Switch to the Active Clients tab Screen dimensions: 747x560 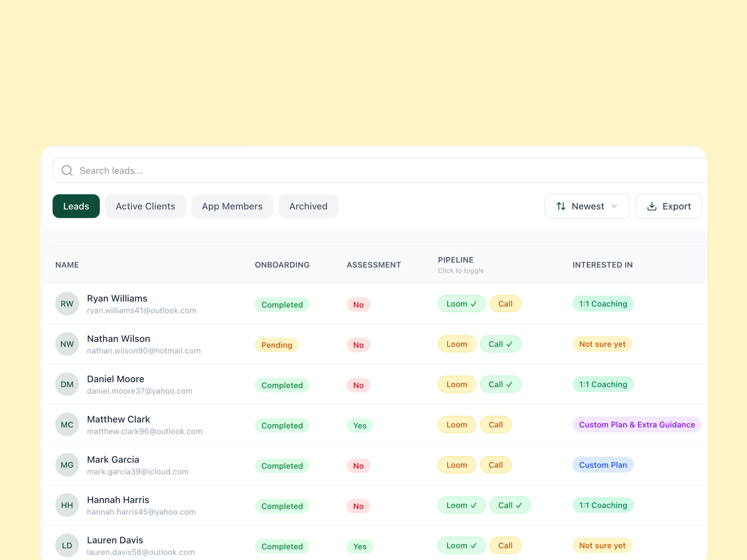click(x=145, y=206)
